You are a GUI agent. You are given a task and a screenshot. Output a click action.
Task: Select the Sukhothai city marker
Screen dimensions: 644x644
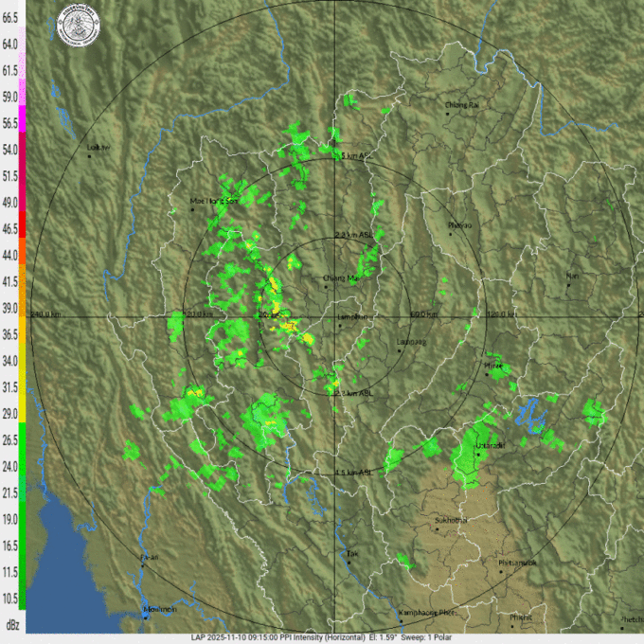(x=437, y=528)
